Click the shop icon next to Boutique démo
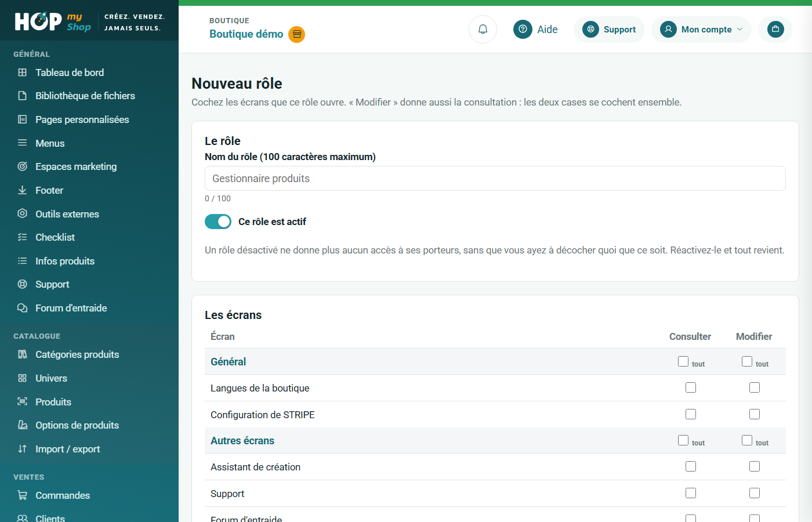Screen dimensions: 812x522 pyautogui.click(x=297, y=34)
